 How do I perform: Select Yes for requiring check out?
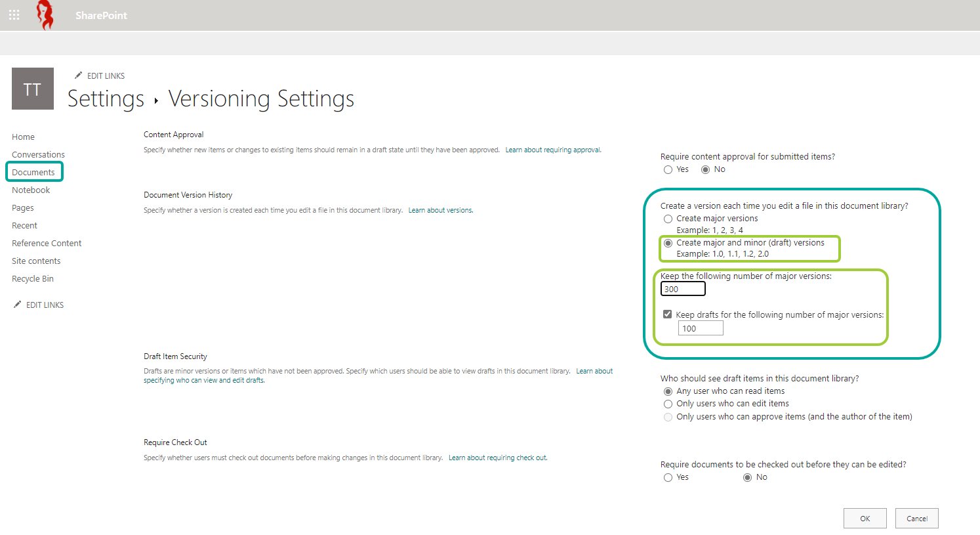tap(668, 477)
